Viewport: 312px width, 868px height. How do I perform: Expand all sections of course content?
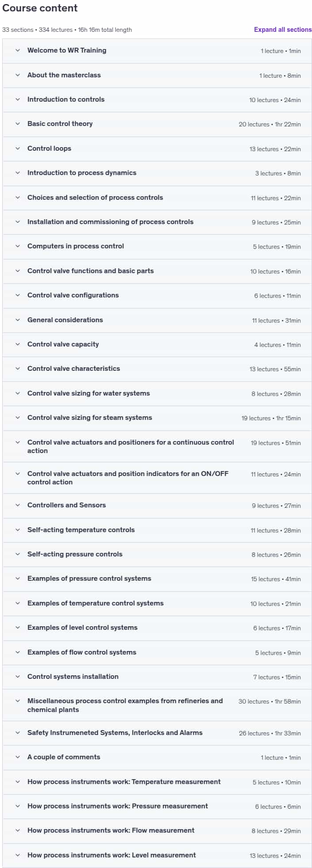tap(283, 30)
